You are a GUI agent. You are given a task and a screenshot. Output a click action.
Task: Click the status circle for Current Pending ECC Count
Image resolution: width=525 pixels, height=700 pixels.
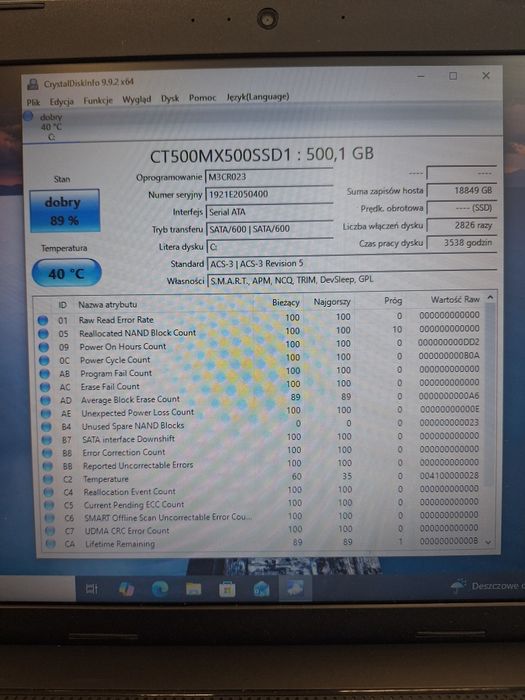tap(49, 505)
